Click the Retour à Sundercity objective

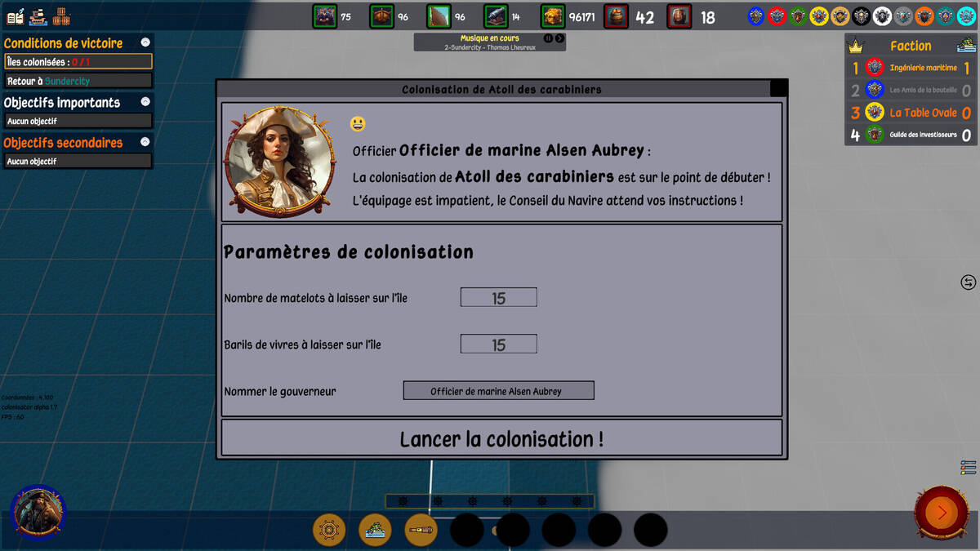pos(78,81)
